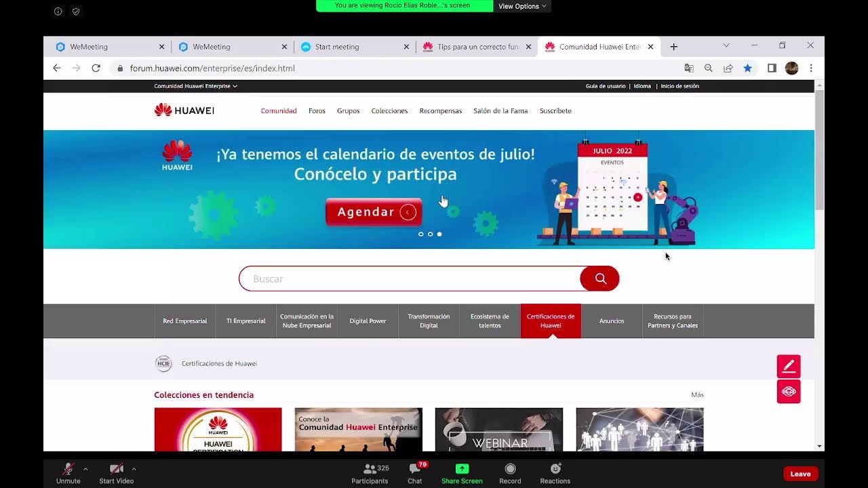Open the Zoom Chat panel

(x=415, y=473)
